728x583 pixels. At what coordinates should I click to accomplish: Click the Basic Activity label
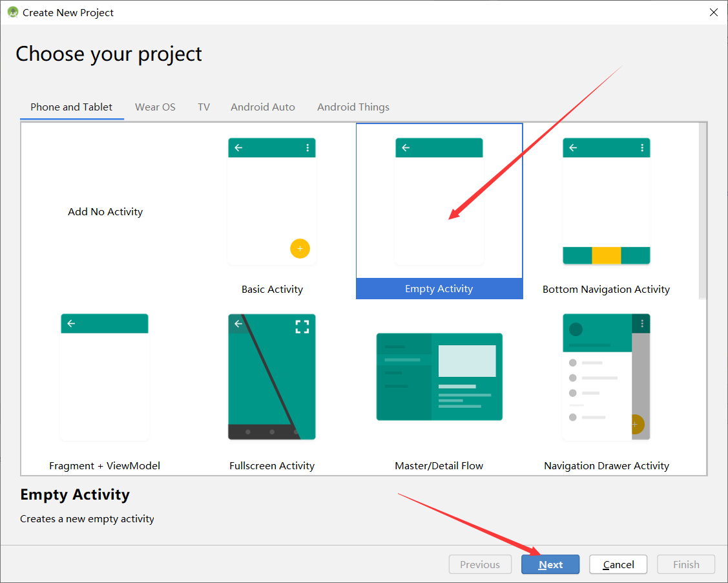pos(272,289)
